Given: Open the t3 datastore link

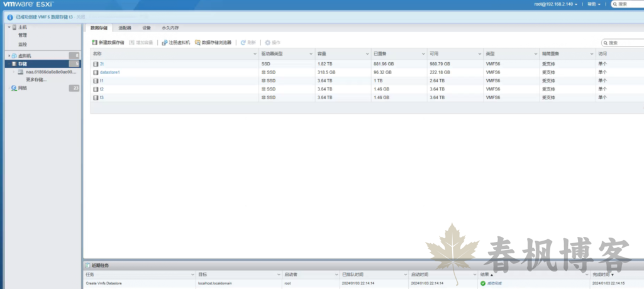Looking at the screenshot, I should pos(101,98).
